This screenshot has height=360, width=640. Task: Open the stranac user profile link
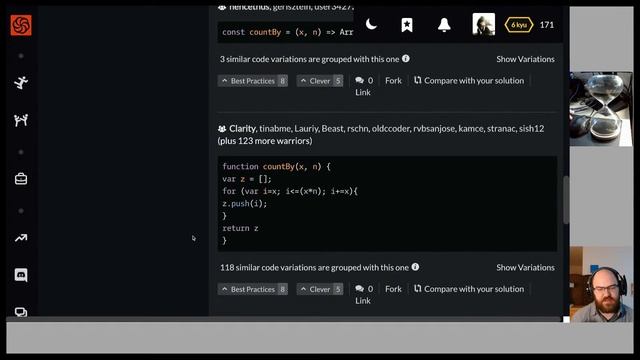tap(501, 129)
